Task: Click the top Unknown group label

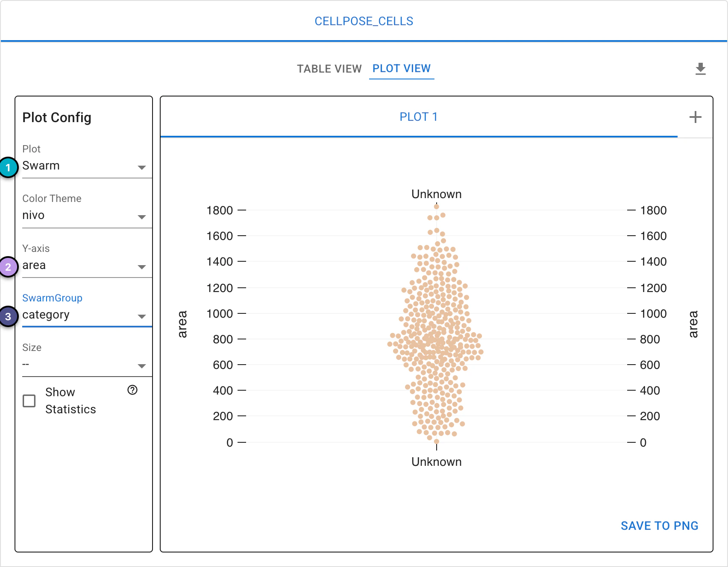Action: pos(437,194)
